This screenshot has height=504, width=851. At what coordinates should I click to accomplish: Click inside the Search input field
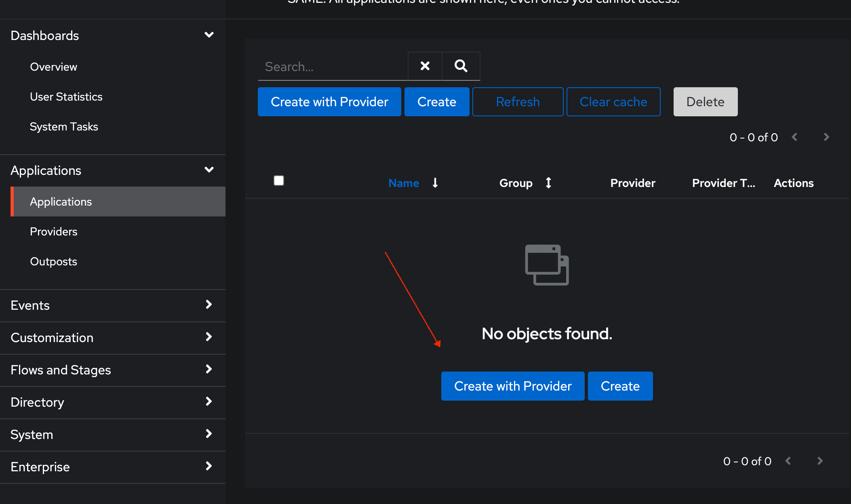click(x=331, y=66)
